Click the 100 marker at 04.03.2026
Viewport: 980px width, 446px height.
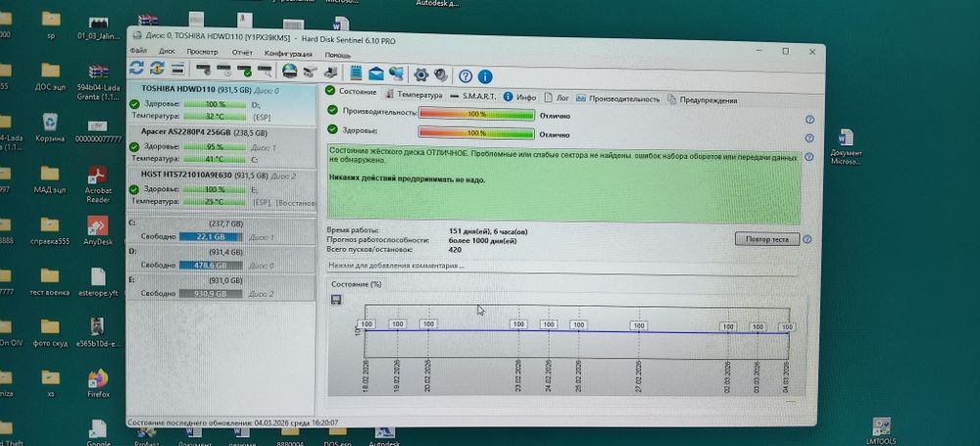788,327
